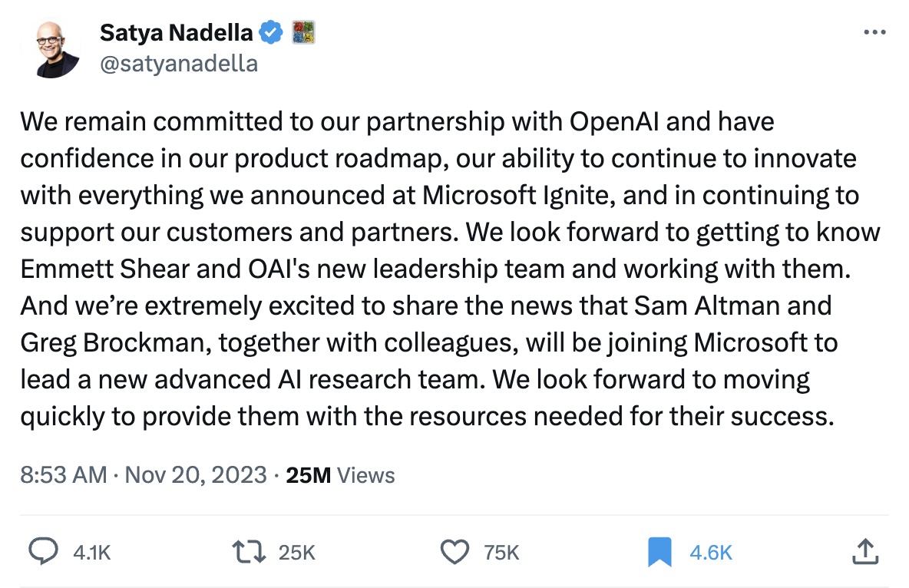The image size is (909, 588).
Task: Click the 75K likes count
Action: [501, 552]
